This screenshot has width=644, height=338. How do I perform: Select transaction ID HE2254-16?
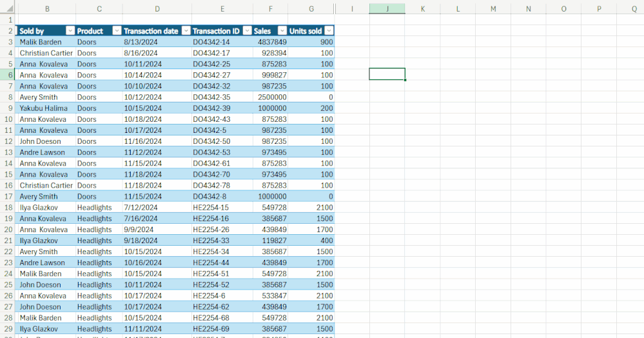(222, 218)
